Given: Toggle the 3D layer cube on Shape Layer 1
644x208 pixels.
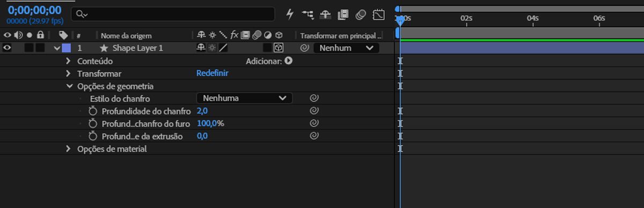Looking at the screenshot, I should [x=278, y=48].
